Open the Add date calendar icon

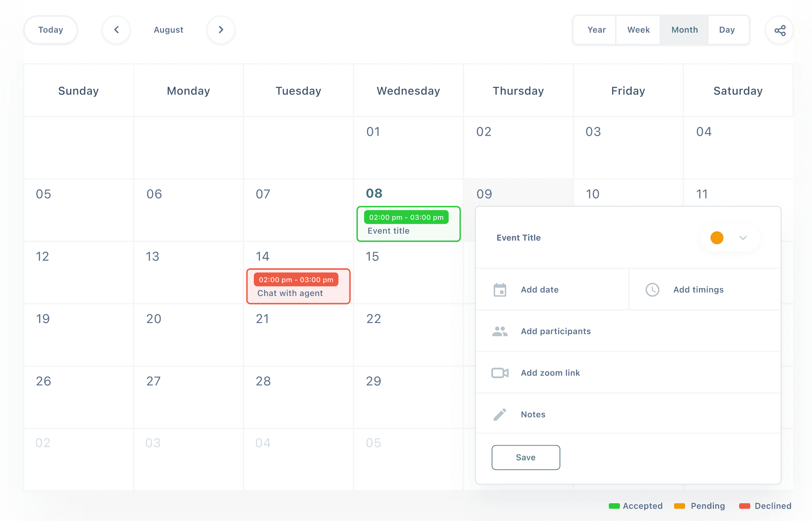point(500,290)
